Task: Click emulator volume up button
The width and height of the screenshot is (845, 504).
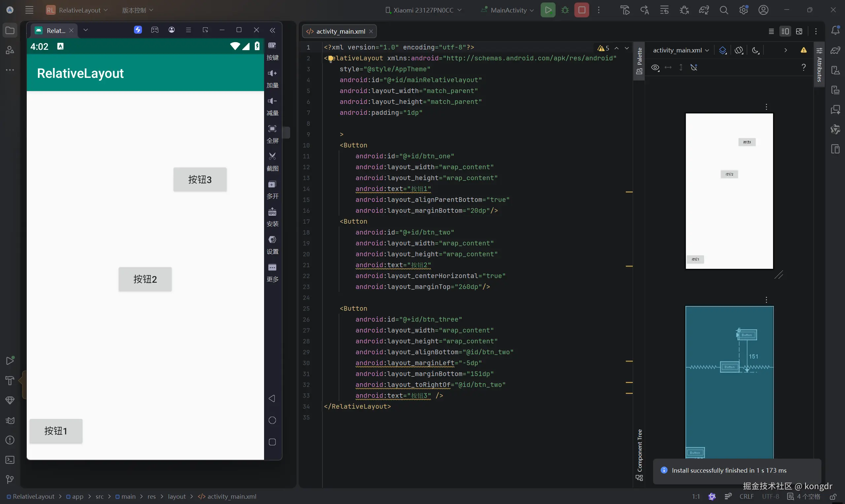Action: [x=272, y=73]
